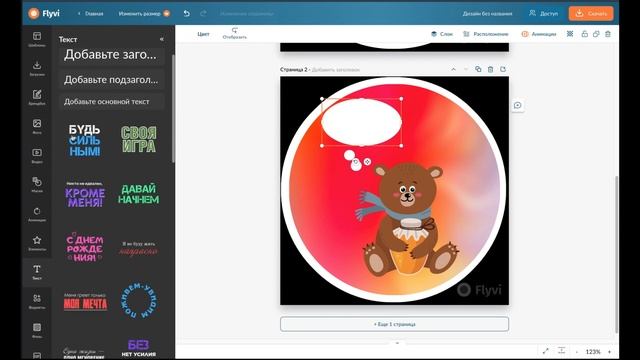Select the red script напрасно text template

[x=139, y=249]
